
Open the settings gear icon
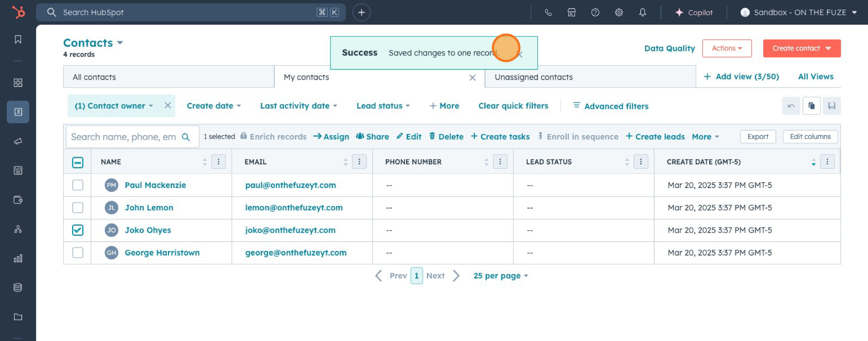point(619,12)
